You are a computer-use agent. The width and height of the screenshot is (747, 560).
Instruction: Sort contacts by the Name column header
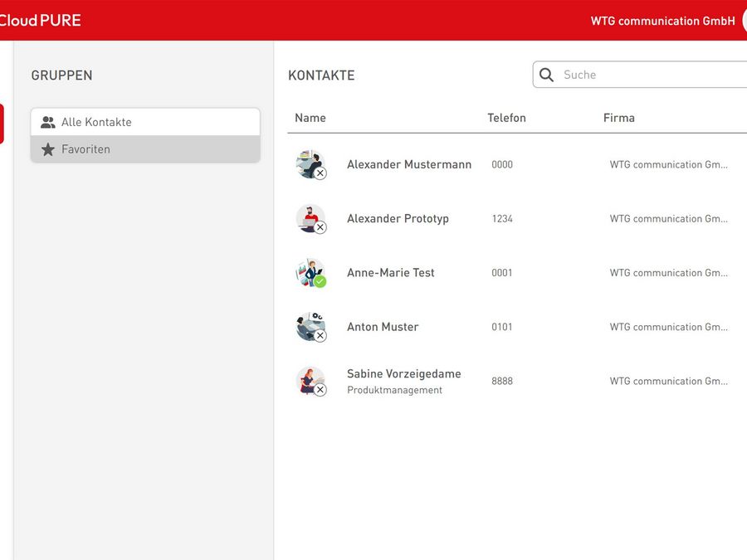point(310,118)
